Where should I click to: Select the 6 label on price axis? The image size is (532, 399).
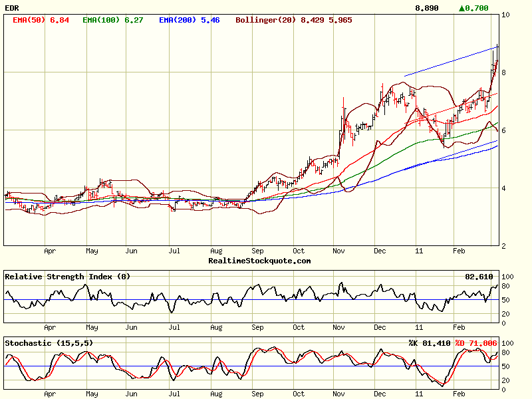point(503,130)
